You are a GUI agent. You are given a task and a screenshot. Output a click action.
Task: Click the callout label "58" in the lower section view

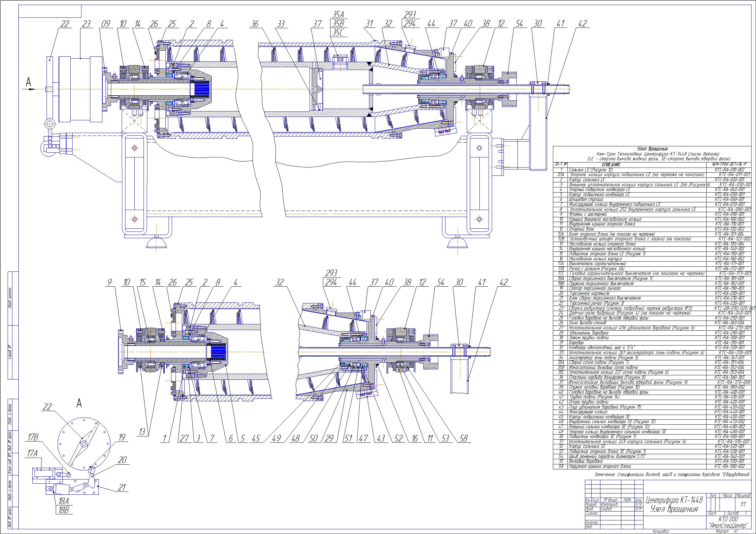tap(463, 438)
